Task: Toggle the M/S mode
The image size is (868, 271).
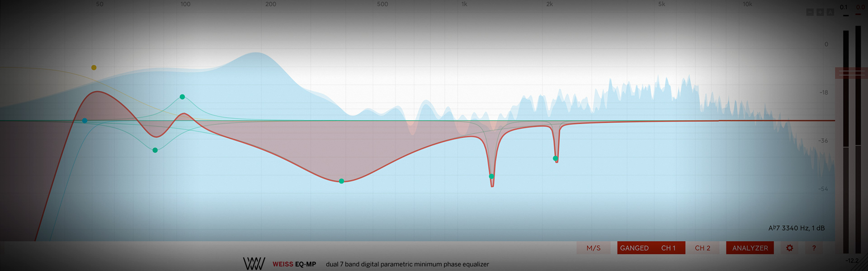Action: pos(593,248)
